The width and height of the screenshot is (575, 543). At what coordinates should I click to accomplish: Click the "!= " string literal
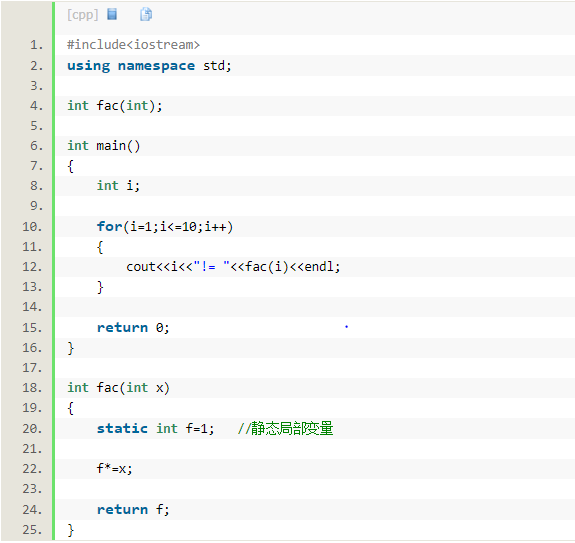pyautogui.click(x=211, y=266)
